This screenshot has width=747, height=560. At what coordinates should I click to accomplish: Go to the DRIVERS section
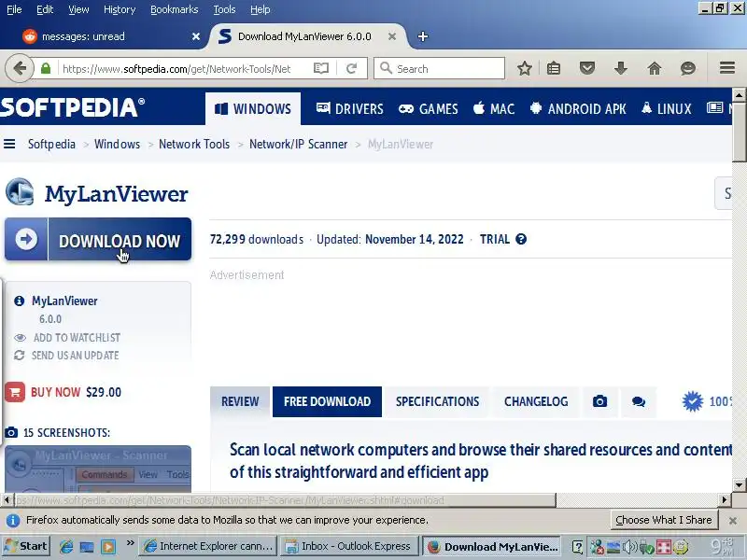point(349,108)
